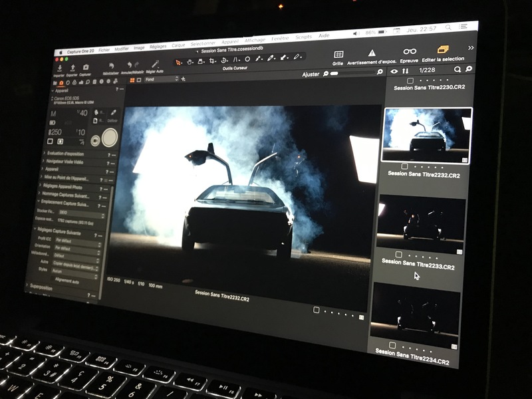
Task: Click the large round shutter capture button
Action: (110, 138)
